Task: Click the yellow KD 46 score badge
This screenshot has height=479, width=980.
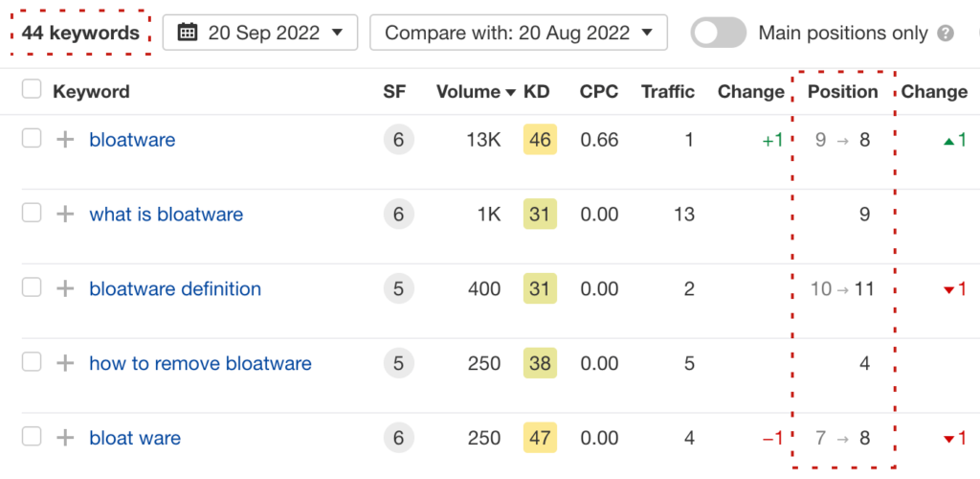Action: pyautogui.click(x=540, y=140)
